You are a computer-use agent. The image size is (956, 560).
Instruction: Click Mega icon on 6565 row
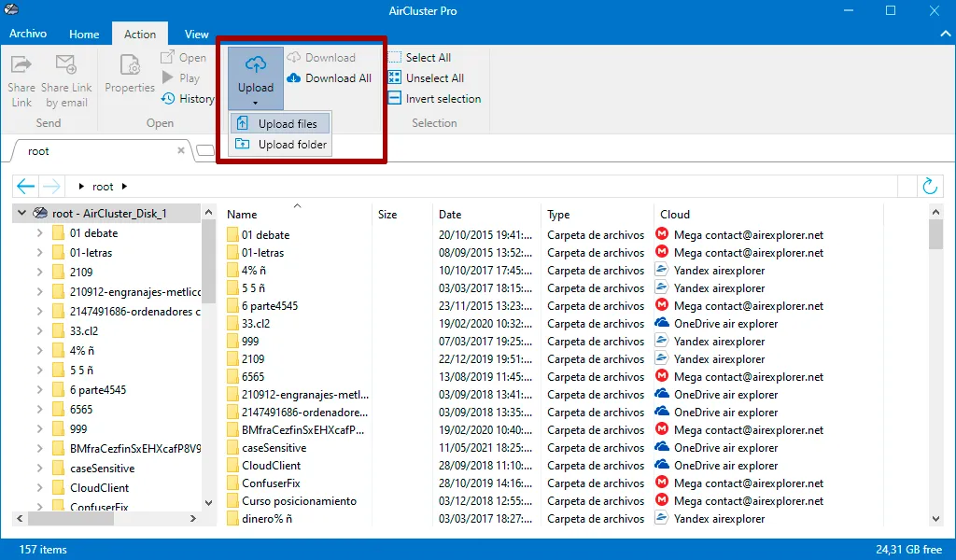[x=662, y=376]
